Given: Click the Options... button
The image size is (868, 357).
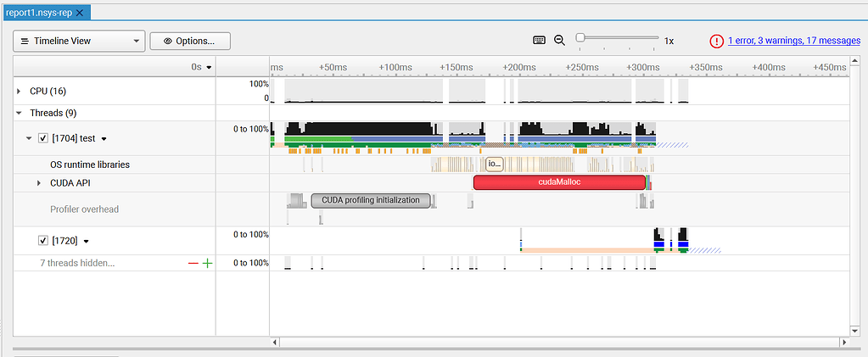Looking at the screenshot, I should pyautogui.click(x=190, y=41).
